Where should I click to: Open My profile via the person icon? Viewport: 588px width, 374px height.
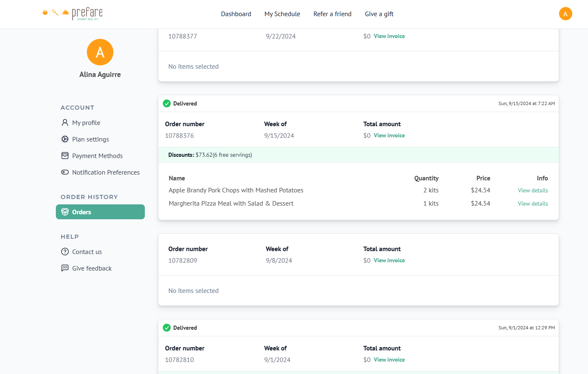coord(65,122)
